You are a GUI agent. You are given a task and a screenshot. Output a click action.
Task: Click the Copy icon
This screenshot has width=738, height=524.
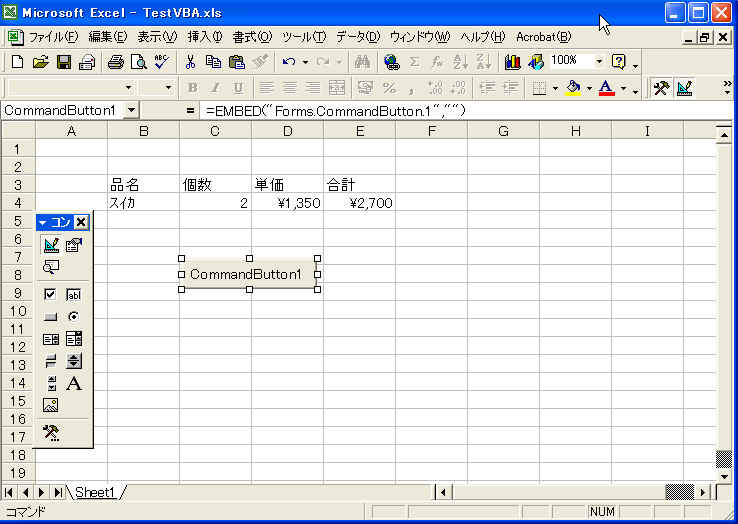point(213,62)
